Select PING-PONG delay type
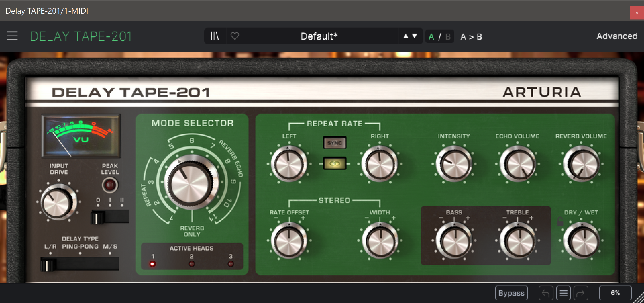 80,246
